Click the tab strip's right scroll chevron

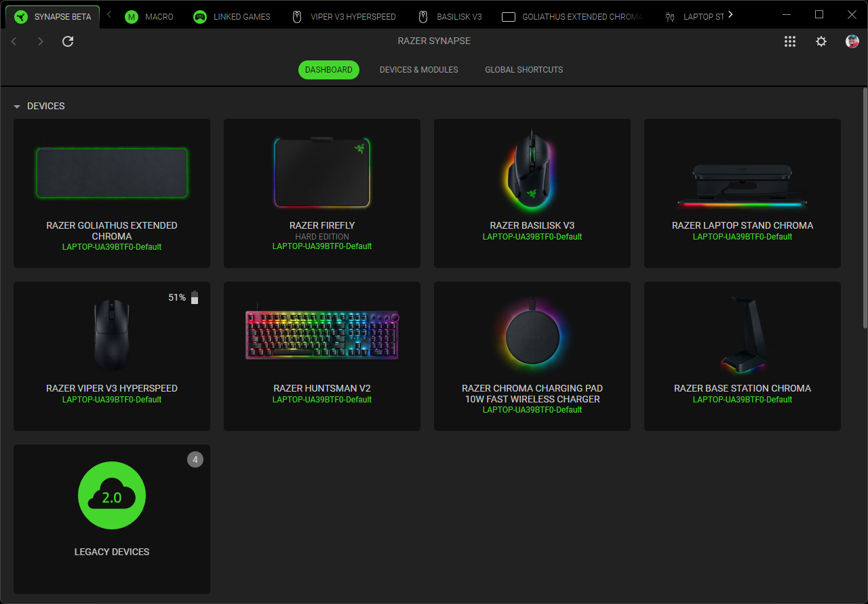[730, 15]
